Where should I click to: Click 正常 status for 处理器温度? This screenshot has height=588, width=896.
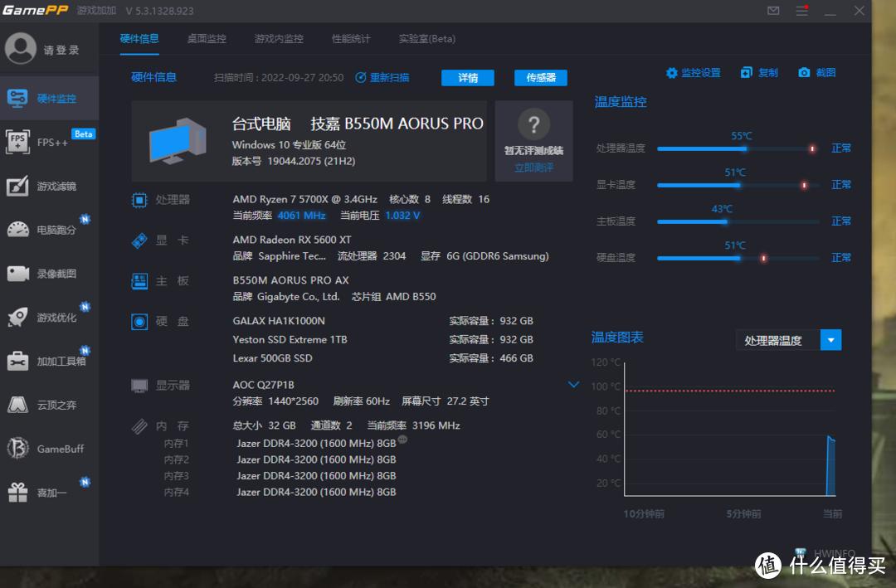click(841, 148)
